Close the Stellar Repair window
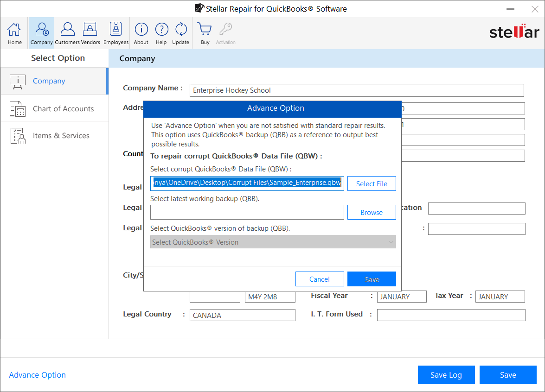 click(535, 9)
